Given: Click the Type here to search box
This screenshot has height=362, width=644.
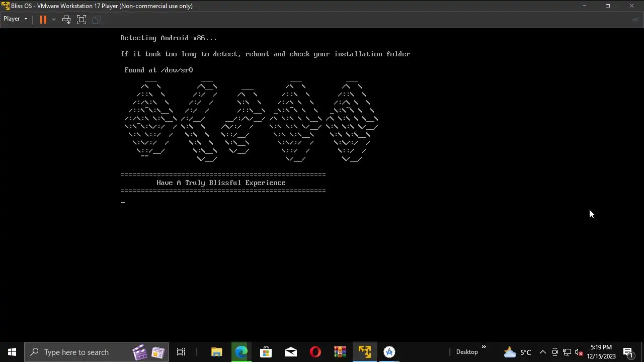Looking at the screenshot, I should point(97,352).
